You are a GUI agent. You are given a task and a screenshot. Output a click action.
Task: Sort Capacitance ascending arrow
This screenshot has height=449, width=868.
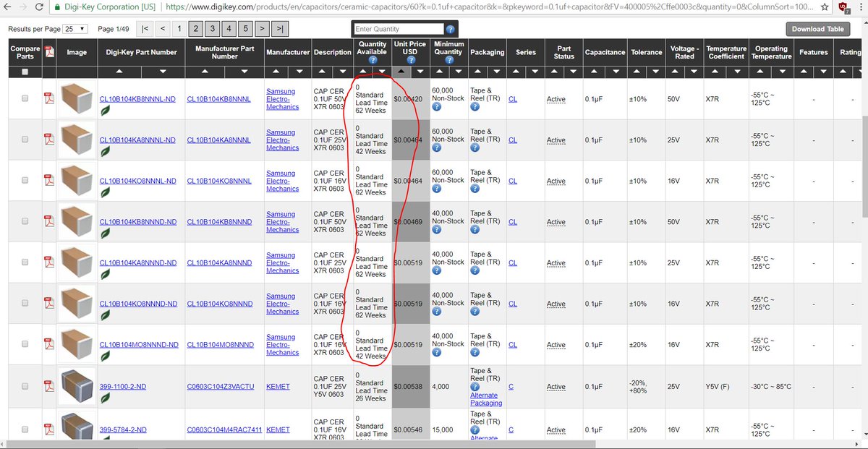[x=595, y=72]
